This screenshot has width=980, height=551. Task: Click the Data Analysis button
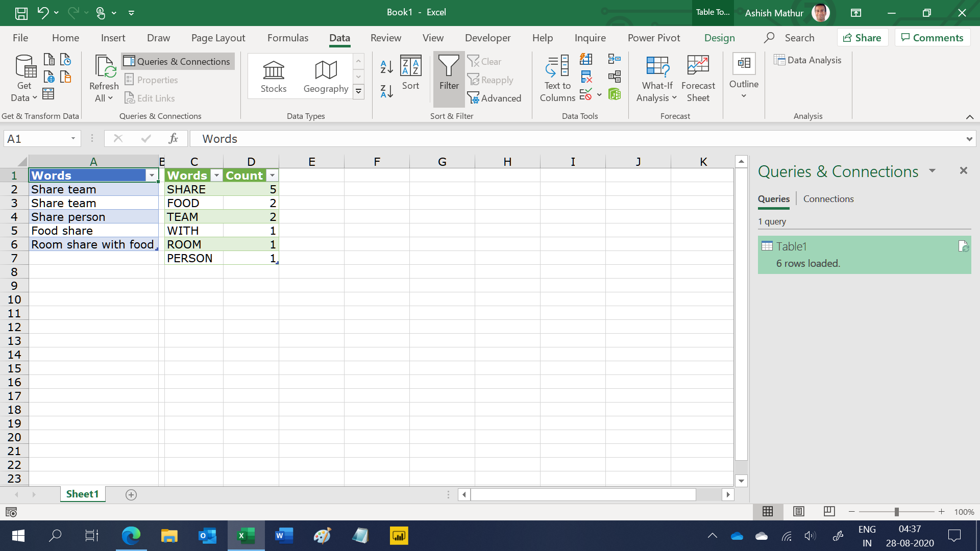(x=807, y=60)
